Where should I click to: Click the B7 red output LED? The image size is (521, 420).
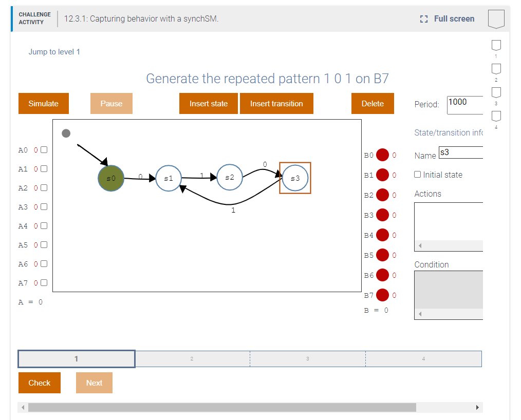(382, 295)
